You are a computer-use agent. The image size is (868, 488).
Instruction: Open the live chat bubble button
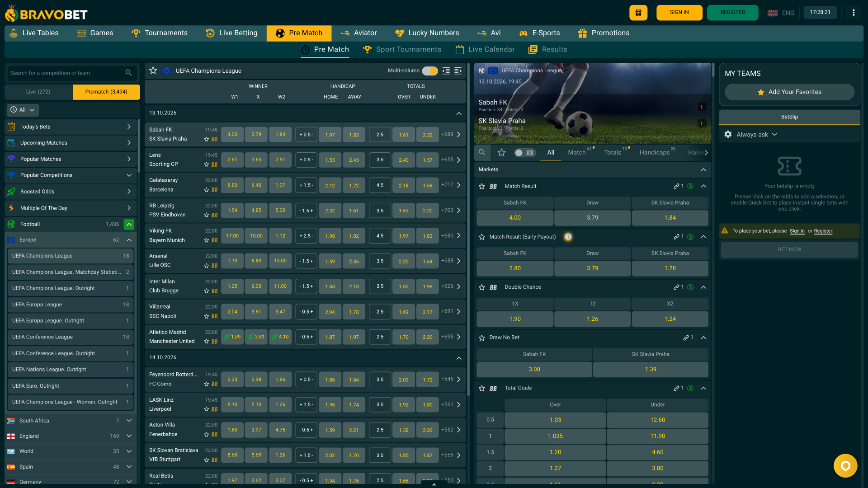click(x=845, y=465)
